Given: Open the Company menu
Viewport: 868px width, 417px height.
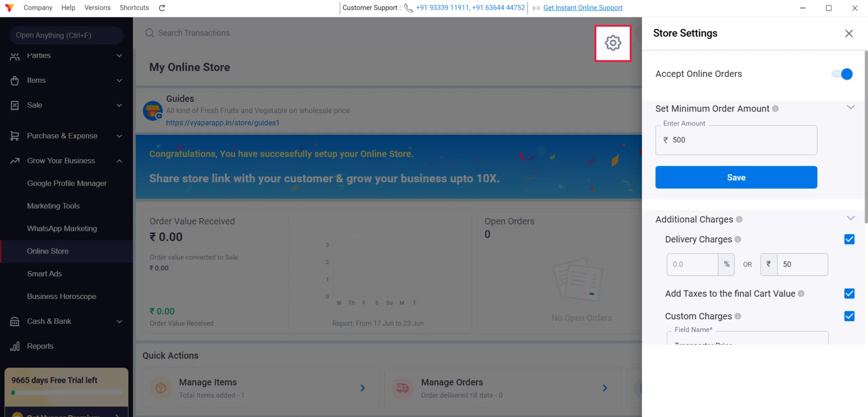Looking at the screenshot, I should (x=38, y=7).
